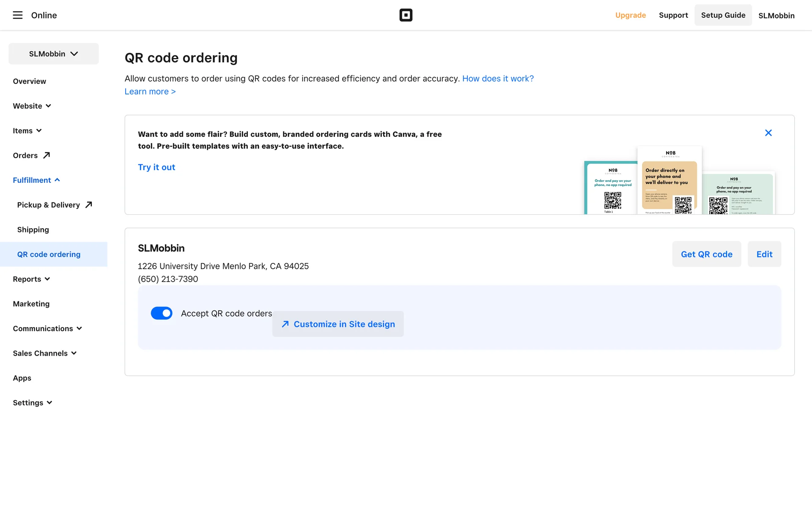Expand the Website sidebar section
812x508 pixels.
coord(32,106)
